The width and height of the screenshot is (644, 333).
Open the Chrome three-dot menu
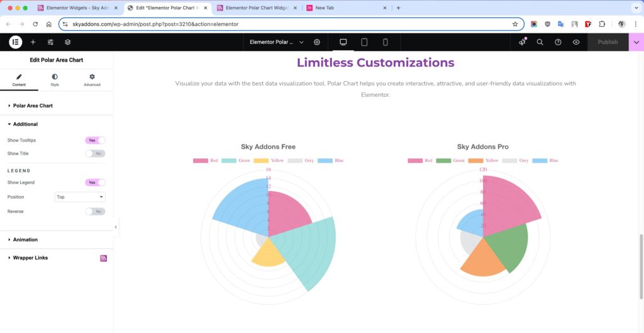[635, 25]
